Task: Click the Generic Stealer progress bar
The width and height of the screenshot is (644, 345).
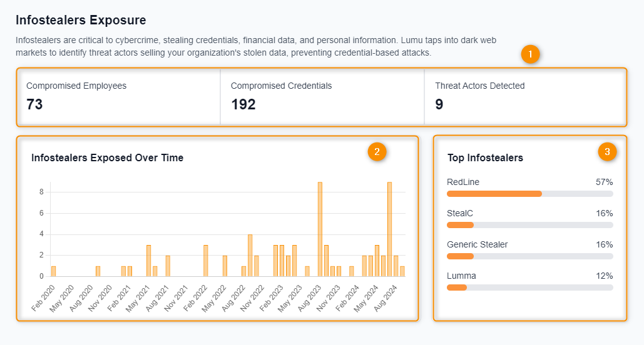Action: pos(529,256)
